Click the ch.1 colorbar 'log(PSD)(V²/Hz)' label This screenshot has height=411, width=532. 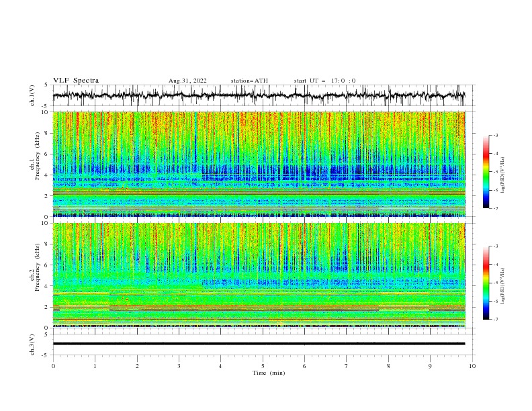point(502,175)
